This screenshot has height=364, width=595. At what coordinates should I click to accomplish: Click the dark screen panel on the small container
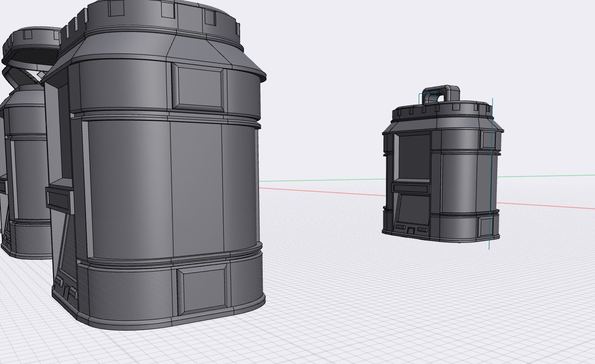pyautogui.click(x=414, y=211)
